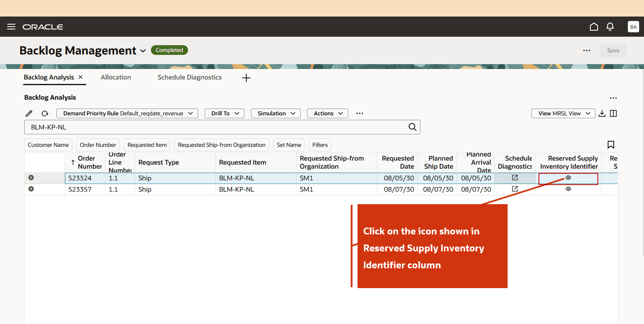Close the Backlog Analysis tab
The height and width of the screenshot is (324, 644).
point(81,77)
